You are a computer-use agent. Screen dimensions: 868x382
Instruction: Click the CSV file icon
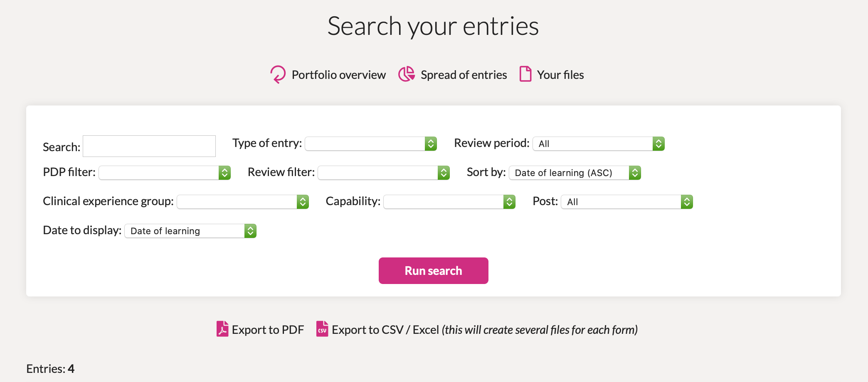click(x=322, y=329)
